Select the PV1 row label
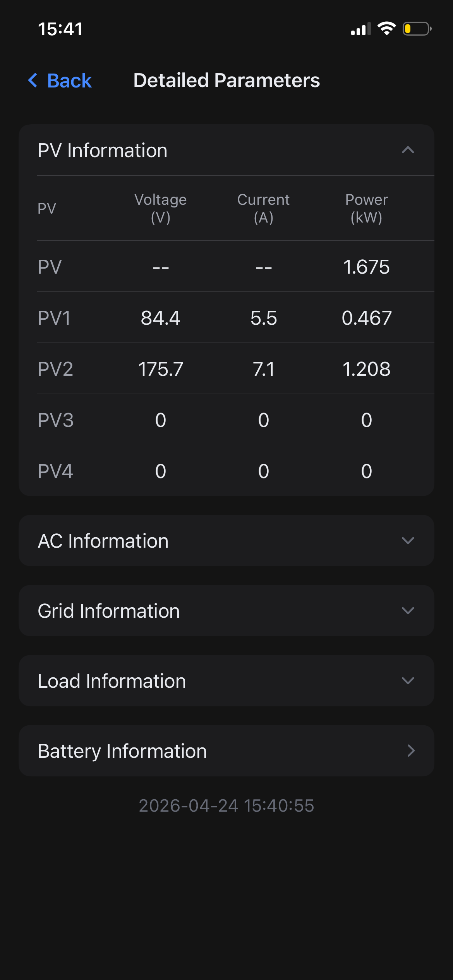The width and height of the screenshot is (453, 980). (54, 318)
